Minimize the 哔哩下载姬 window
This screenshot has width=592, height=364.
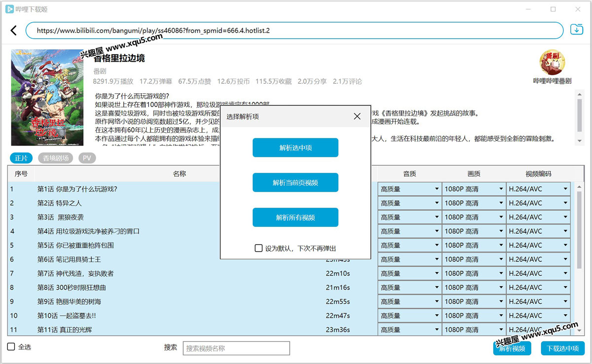(x=528, y=9)
